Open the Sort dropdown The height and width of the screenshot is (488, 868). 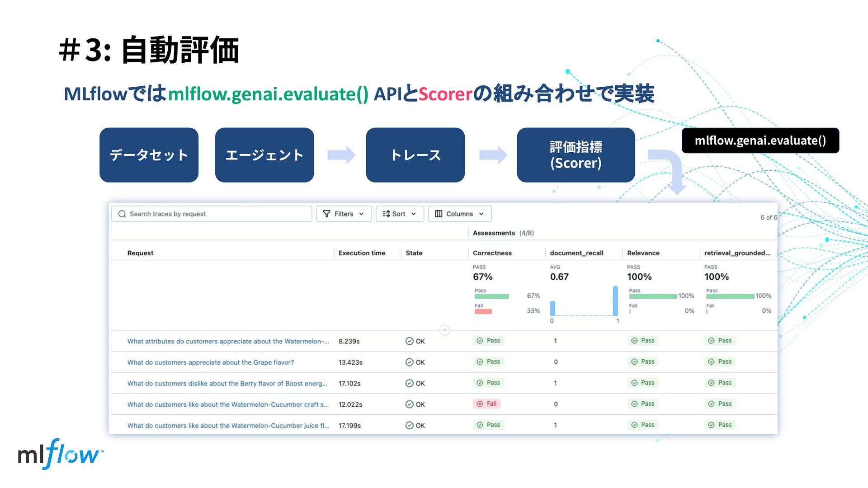tap(400, 214)
